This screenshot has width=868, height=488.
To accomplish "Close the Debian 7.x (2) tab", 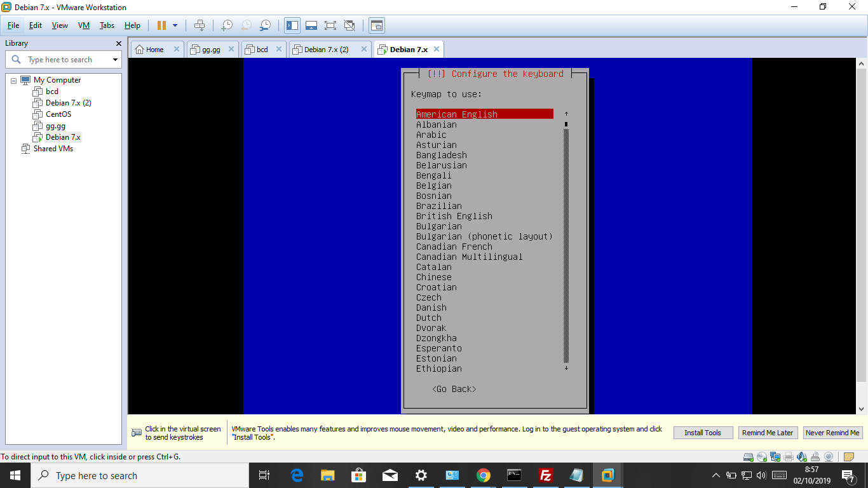I will 364,49.
